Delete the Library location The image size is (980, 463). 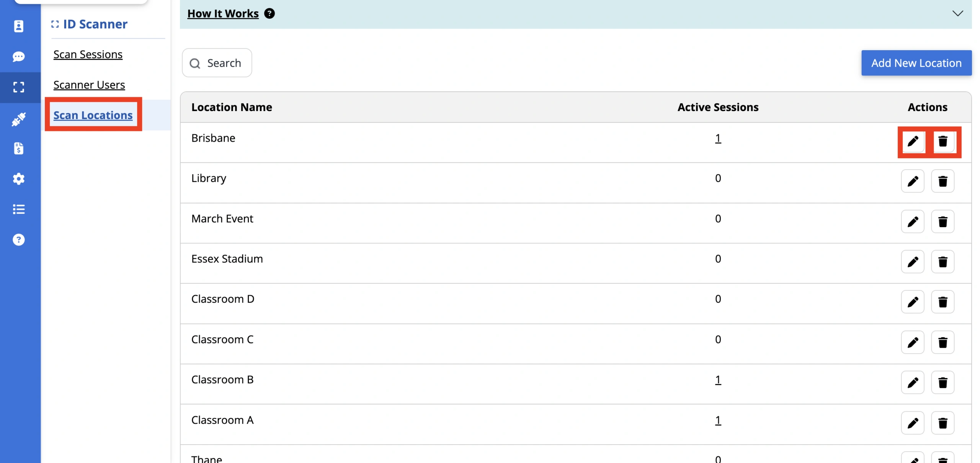[x=942, y=181]
